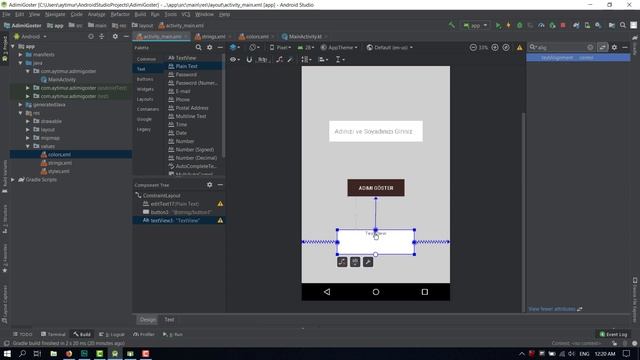Expand the drawable folder

point(28,121)
